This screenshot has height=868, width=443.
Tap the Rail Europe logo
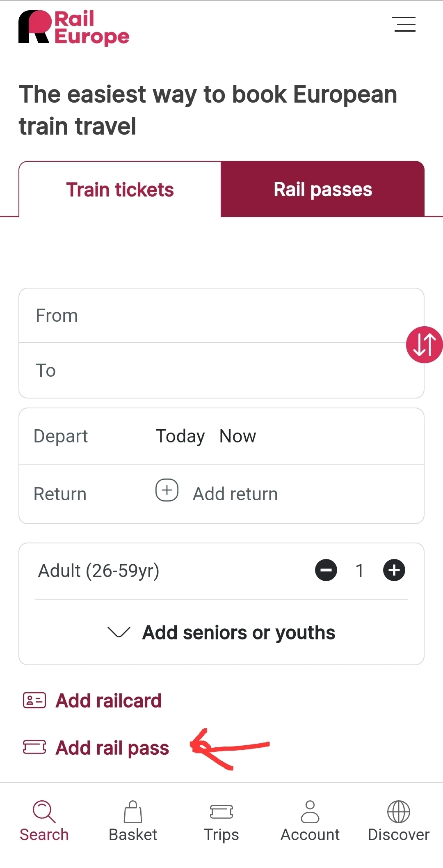pos(74,27)
